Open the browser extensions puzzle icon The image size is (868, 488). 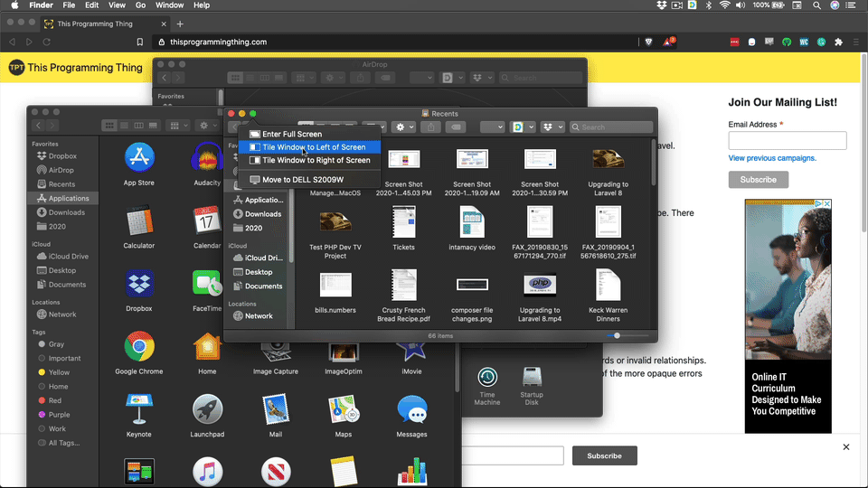pyautogui.click(x=838, y=42)
